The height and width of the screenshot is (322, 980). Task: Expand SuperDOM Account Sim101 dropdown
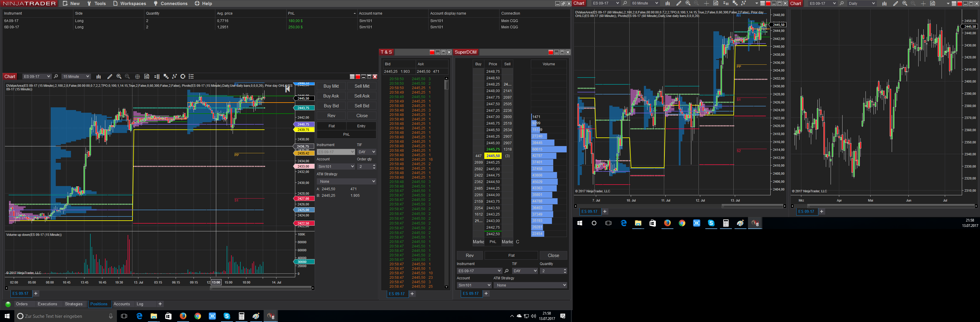tap(474, 285)
